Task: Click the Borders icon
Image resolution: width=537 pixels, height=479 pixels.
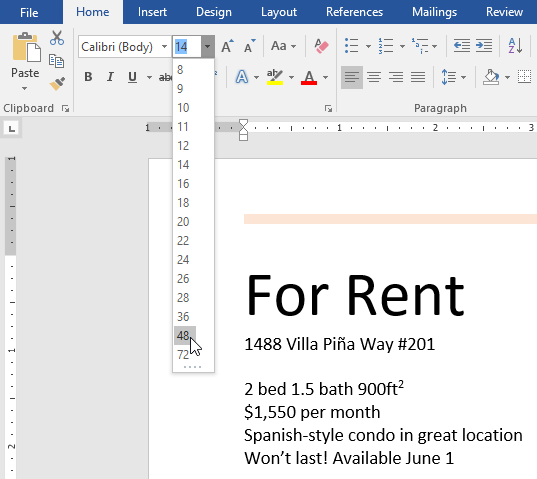Action: [524, 77]
